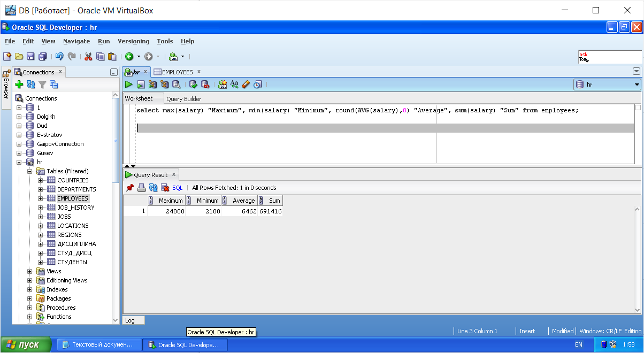The width and height of the screenshot is (644, 353).
Task: Click the Commit icon in worksheet toolbar
Action: pos(193,85)
